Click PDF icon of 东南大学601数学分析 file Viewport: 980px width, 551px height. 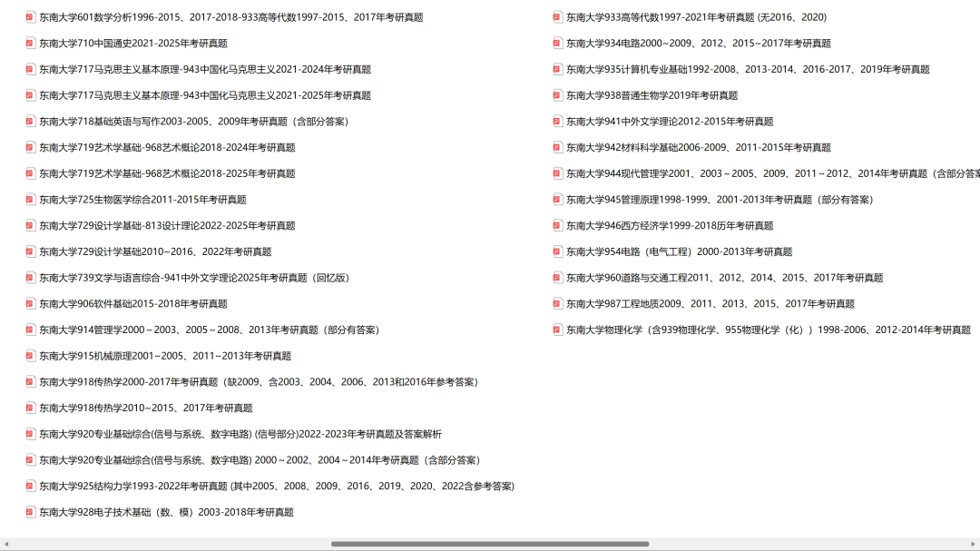30,17
